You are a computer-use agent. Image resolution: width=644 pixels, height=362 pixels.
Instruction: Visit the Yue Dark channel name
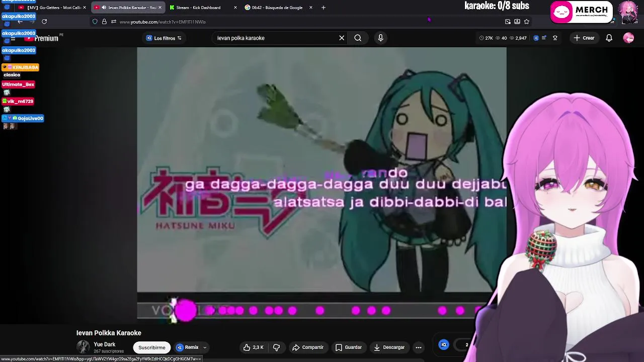click(x=105, y=344)
